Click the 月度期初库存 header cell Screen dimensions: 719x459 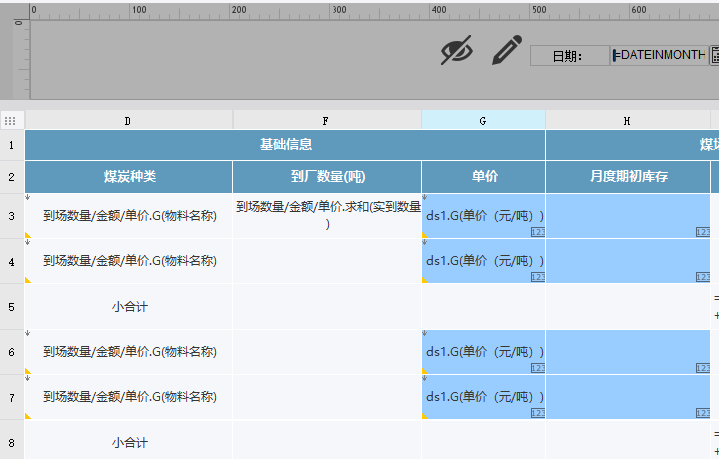(628, 177)
